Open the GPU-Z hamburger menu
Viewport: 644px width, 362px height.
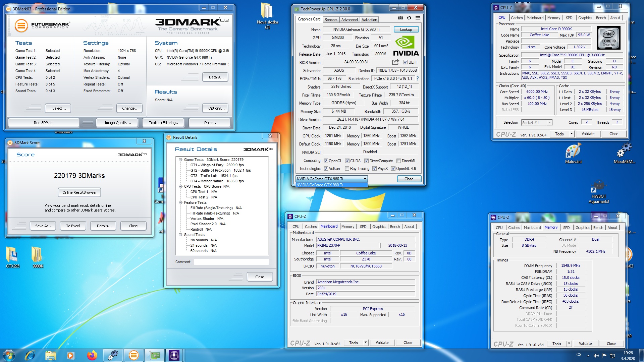418,18
